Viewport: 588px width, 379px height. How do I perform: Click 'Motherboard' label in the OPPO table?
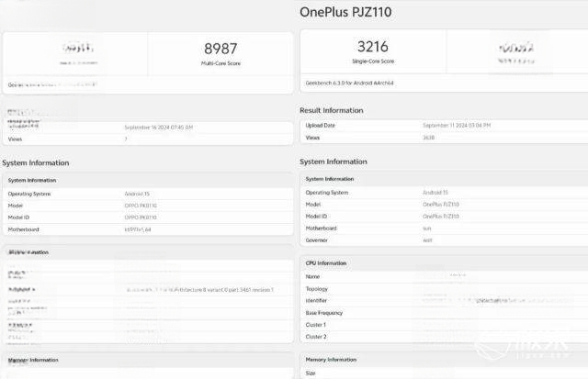pos(23,229)
